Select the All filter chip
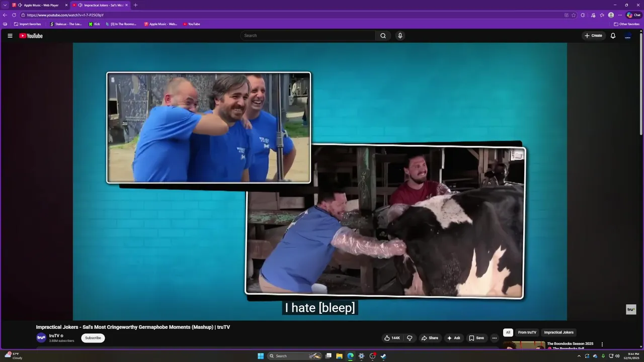This screenshot has width=644, height=362. [508, 332]
